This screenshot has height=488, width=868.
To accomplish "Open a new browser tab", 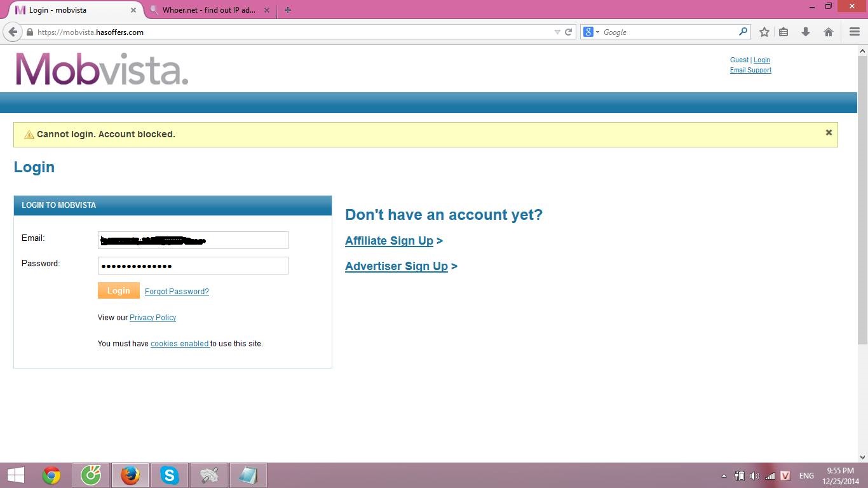I will [x=288, y=10].
